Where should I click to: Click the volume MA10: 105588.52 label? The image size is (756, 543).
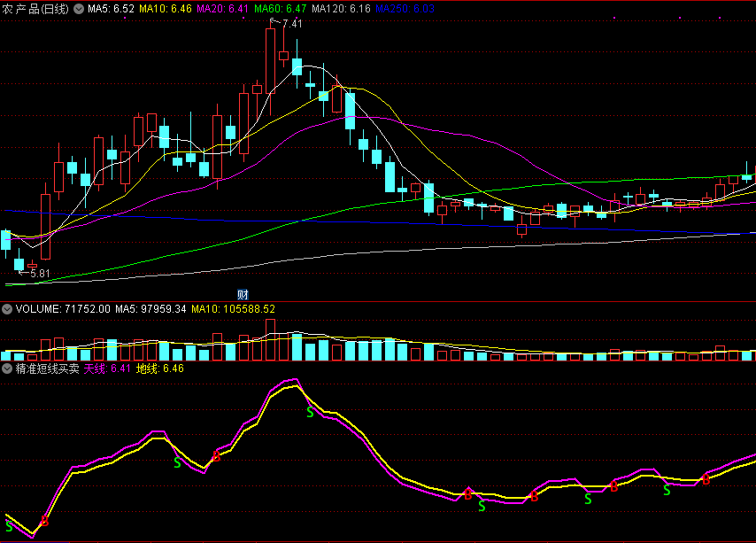click(x=234, y=308)
